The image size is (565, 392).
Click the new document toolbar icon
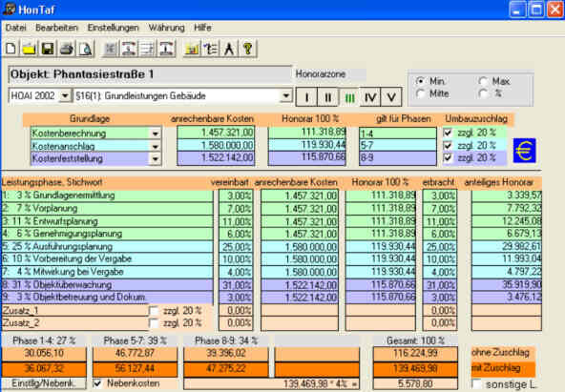[x=10, y=49]
